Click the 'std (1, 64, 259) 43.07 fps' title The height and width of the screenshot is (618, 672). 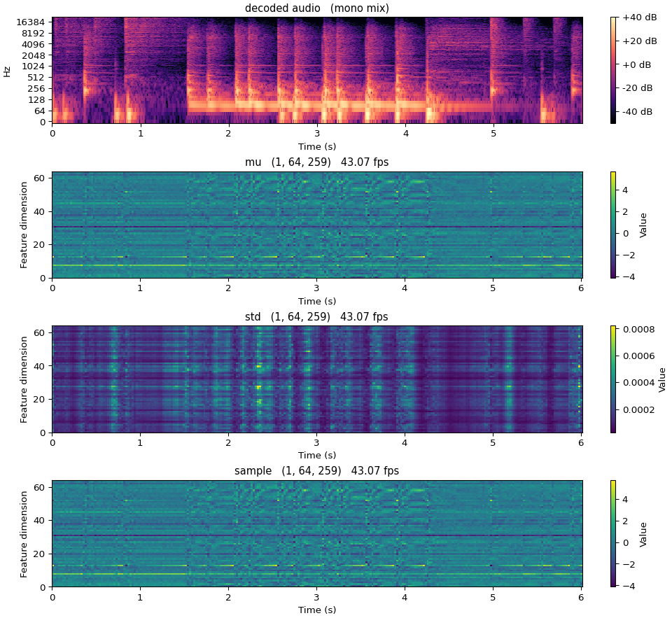[317, 317]
